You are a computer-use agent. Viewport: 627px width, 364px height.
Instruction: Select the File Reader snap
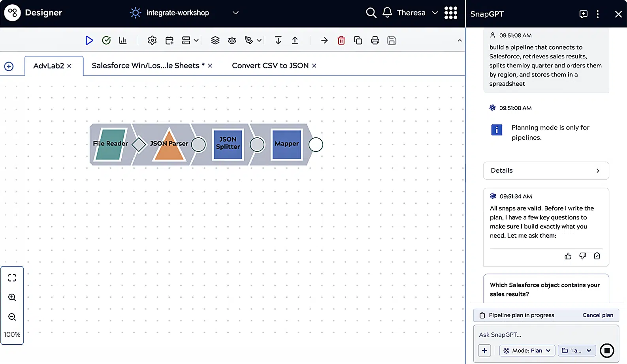point(111,144)
